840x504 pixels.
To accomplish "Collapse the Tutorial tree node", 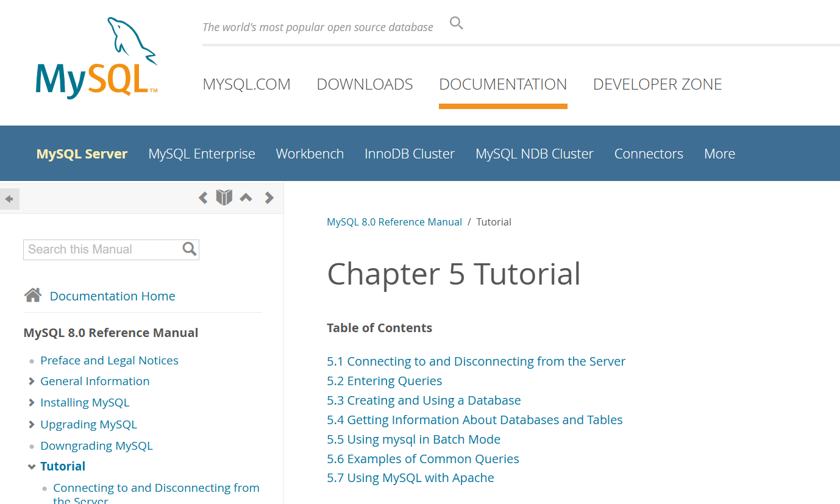I will point(32,467).
